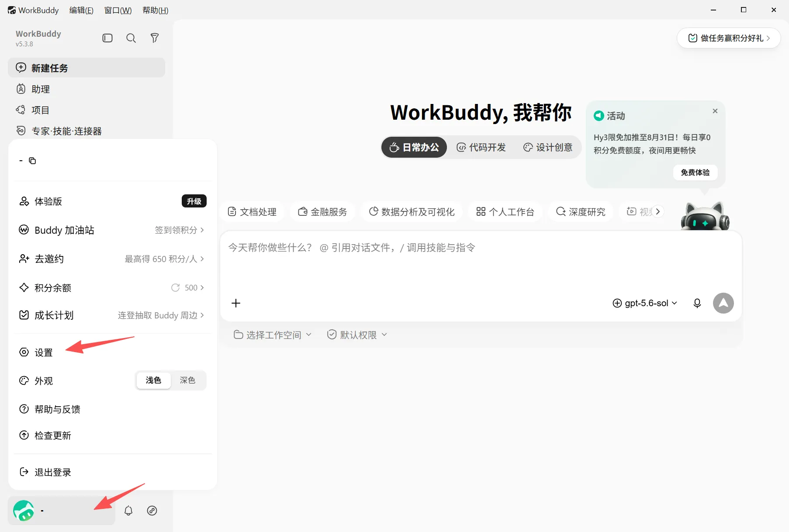Click 检查更新 to check for updates

[x=113, y=435]
